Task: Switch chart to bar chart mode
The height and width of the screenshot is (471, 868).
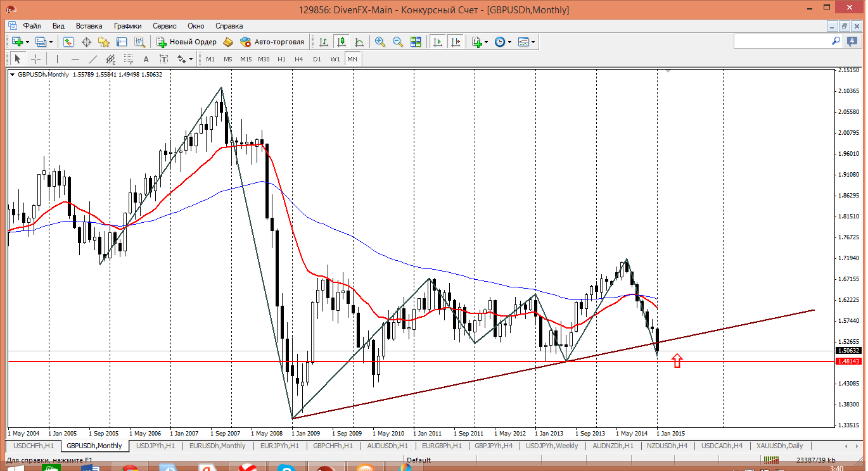Action: pyautogui.click(x=324, y=42)
